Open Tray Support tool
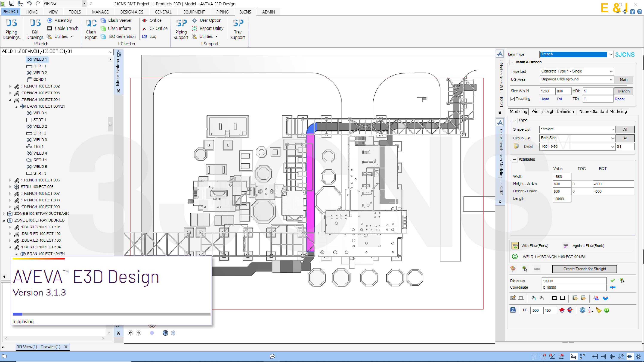 (237, 29)
